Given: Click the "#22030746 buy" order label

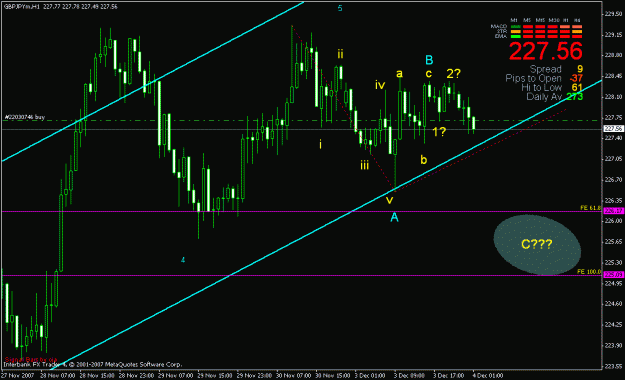Looking at the screenshot, I should 24,117.
